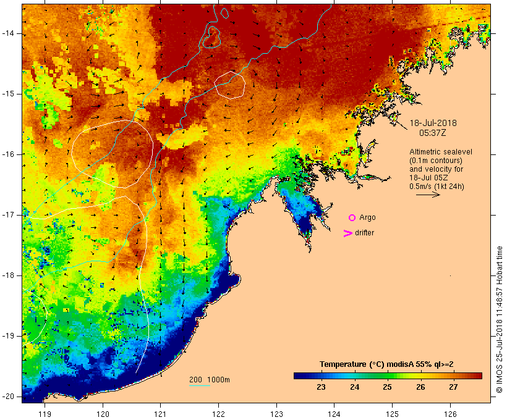Click the small white sea-level contour near 122°E, 15°S
Screen dimensions: 507x420
(230, 85)
